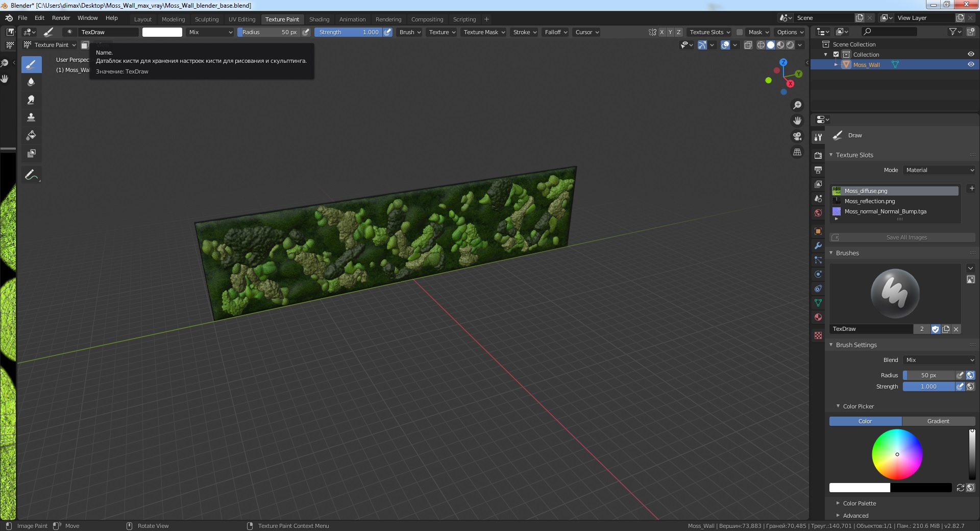Open the Falloff dropdown
980x531 pixels.
click(x=555, y=32)
